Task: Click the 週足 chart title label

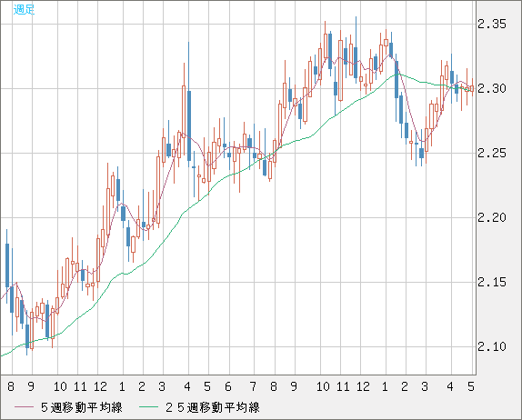Action: tap(24, 10)
